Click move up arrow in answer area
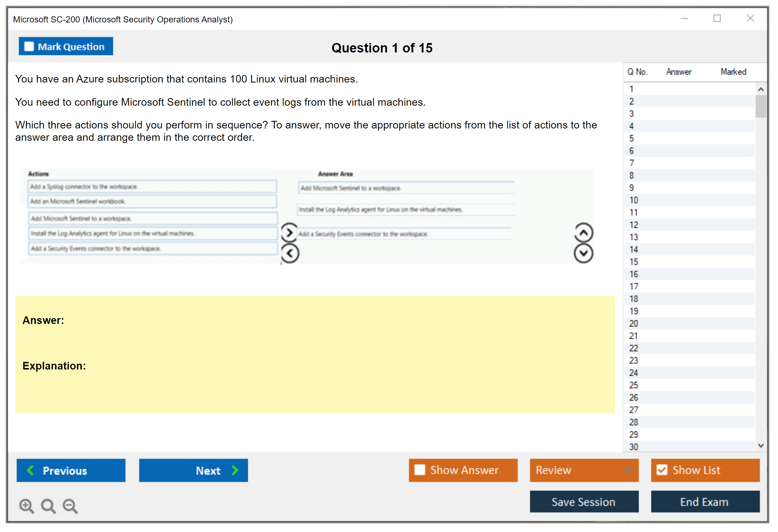This screenshot has width=778, height=532. click(x=583, y=233)
